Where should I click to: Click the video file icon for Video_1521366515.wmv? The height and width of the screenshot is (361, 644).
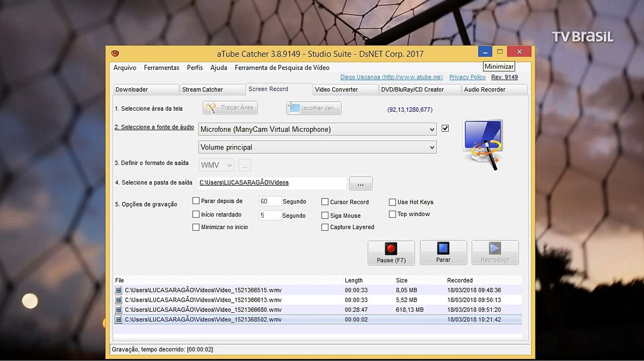pyautogui.click(x=118, y=290)
